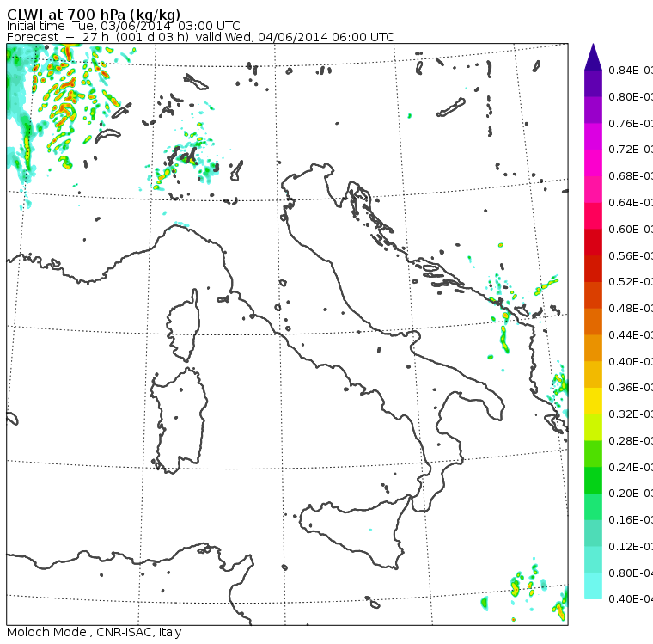Click the 0.44E legend value label
Viewport: 653px width, 644px height.
[x=631, y=334]
